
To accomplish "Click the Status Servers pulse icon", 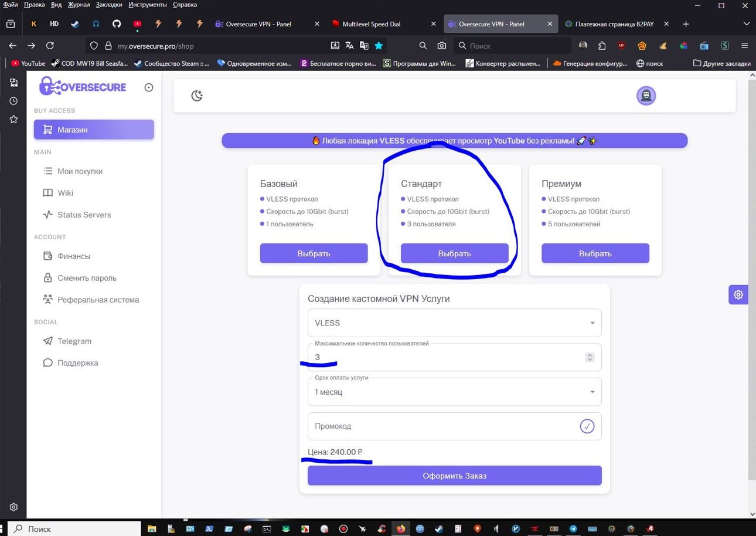I will pyautogui.click(x=48, y=215).
